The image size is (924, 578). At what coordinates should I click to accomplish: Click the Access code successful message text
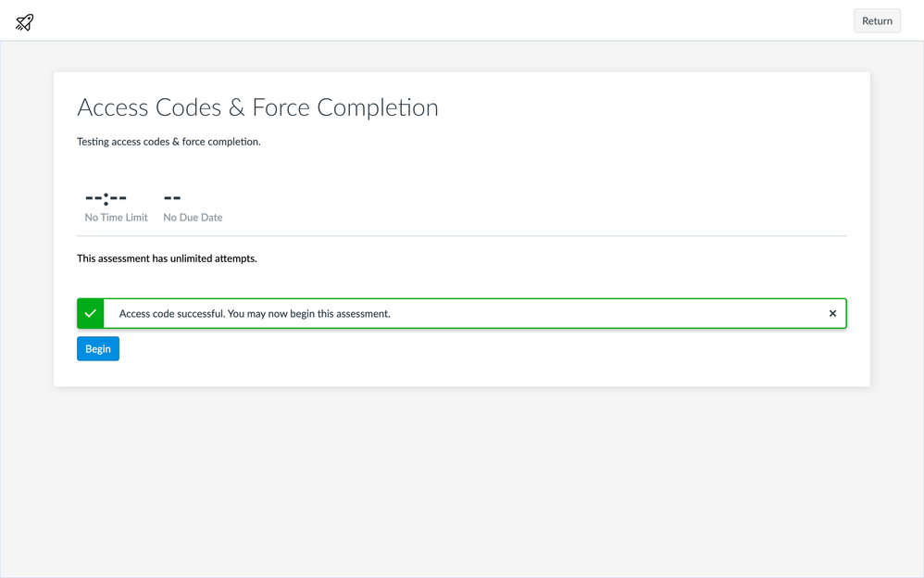coord(255,314)
